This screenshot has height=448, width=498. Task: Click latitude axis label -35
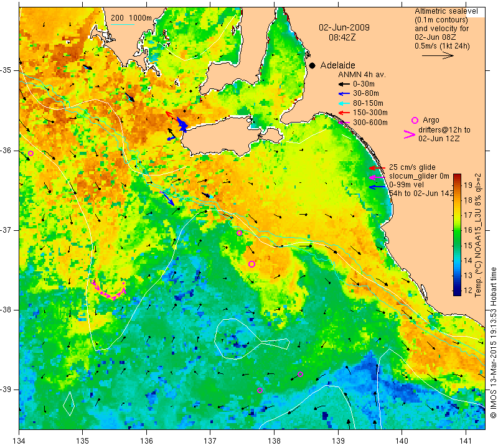(6, 70)
